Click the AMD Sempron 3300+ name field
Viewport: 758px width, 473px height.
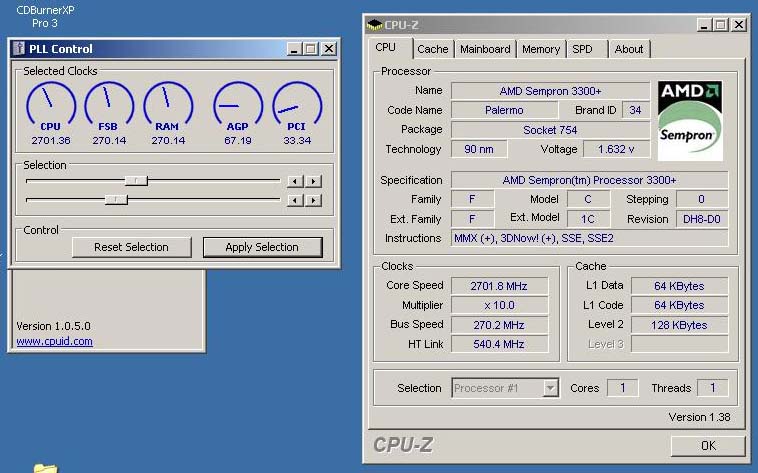point(551,91)
